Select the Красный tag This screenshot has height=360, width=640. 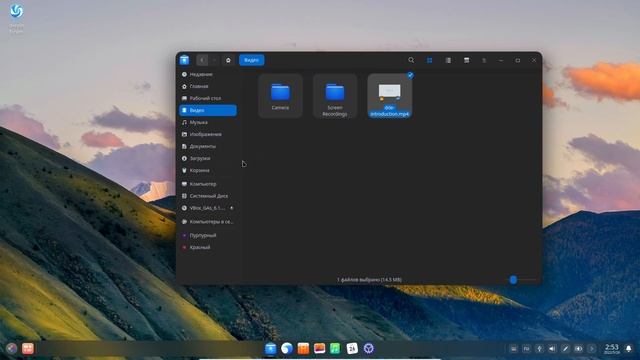pos(208,247)
